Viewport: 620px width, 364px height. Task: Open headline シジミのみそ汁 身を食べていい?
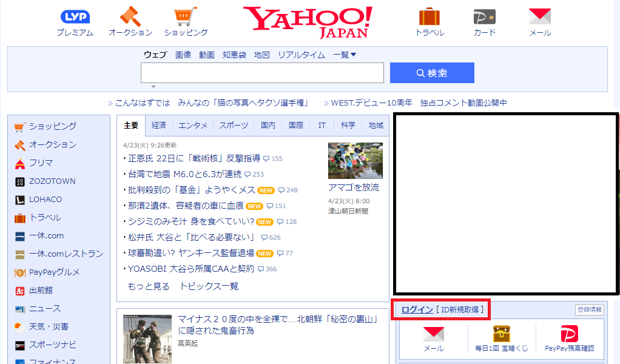191,221
